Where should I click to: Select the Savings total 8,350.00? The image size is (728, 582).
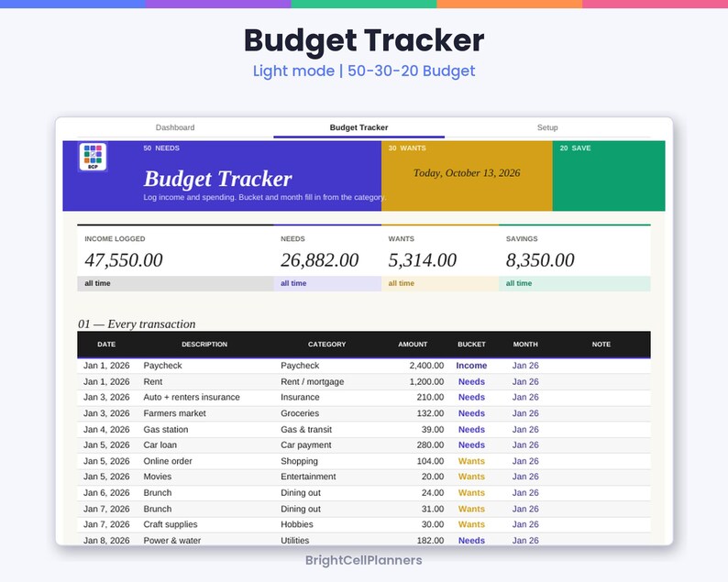click(x=540, y=260)
